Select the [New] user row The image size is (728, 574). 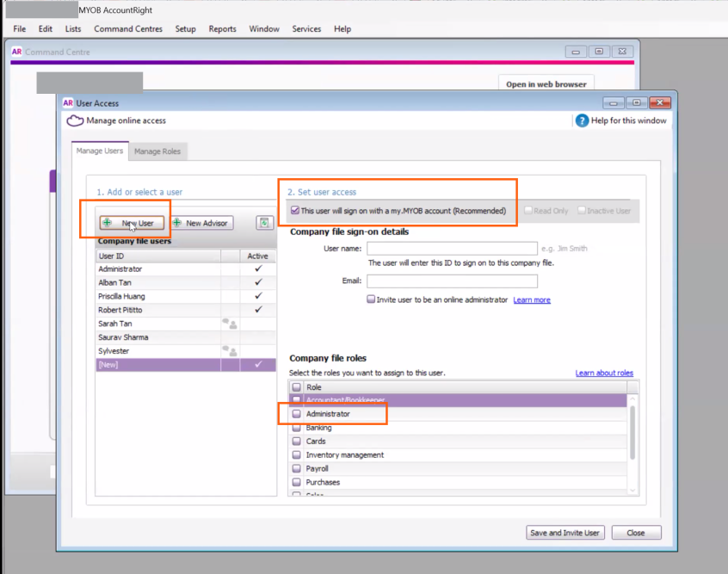[x=186, y=365]
